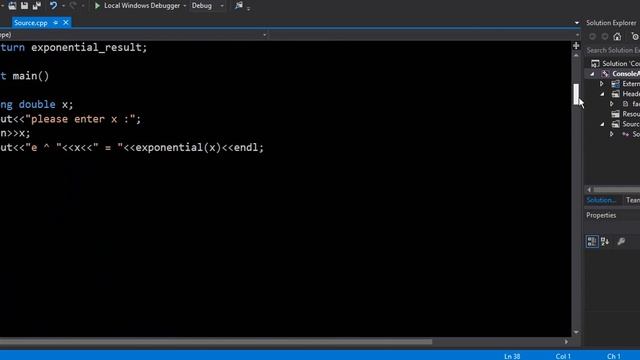Click the Source Files folder icon
Image resolution: width=640 pixels, height=360 pixels.
[x=616, y=124]
